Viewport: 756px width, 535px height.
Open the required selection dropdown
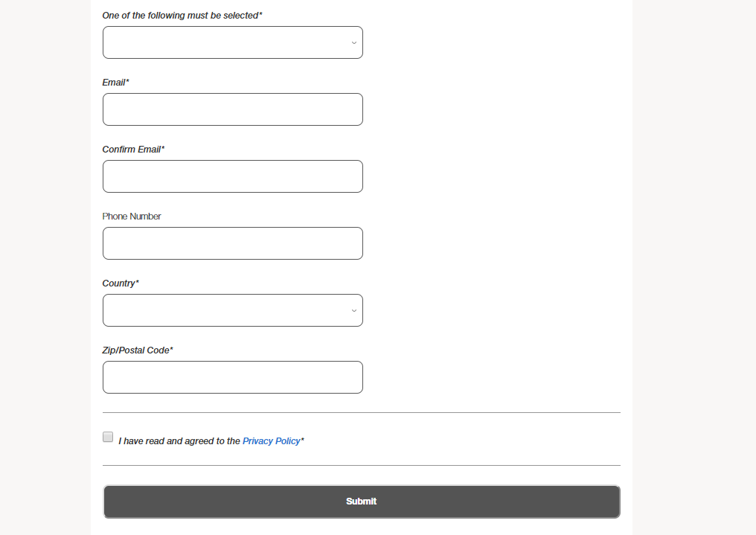(232, 42)
